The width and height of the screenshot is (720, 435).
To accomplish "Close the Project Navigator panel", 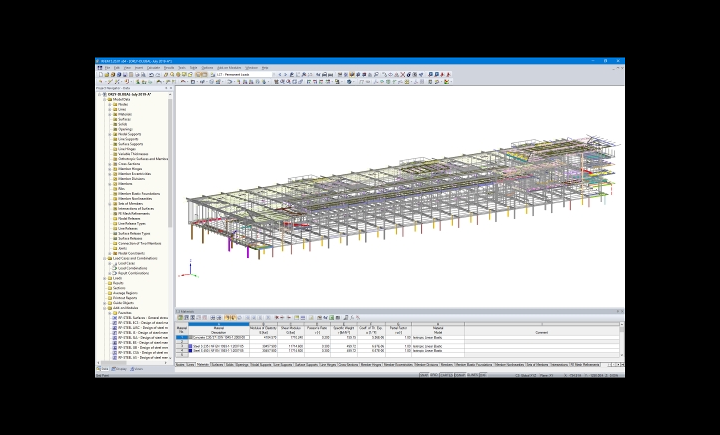I will point(171,88).
